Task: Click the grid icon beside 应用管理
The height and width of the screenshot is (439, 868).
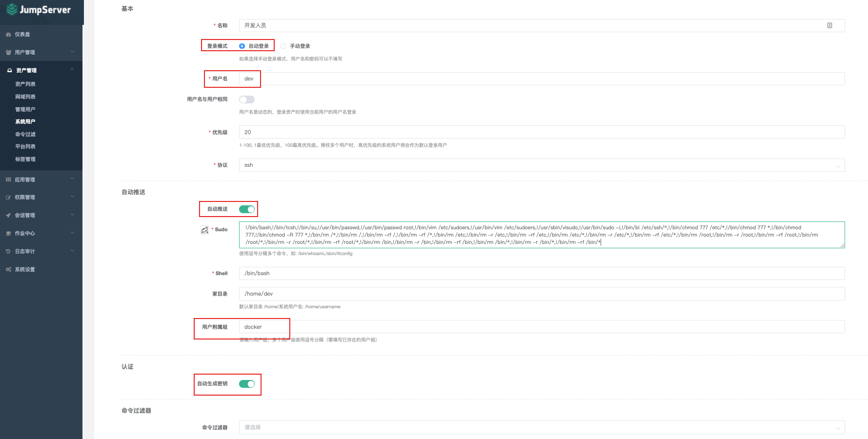Action: click(x=8, y=180)
